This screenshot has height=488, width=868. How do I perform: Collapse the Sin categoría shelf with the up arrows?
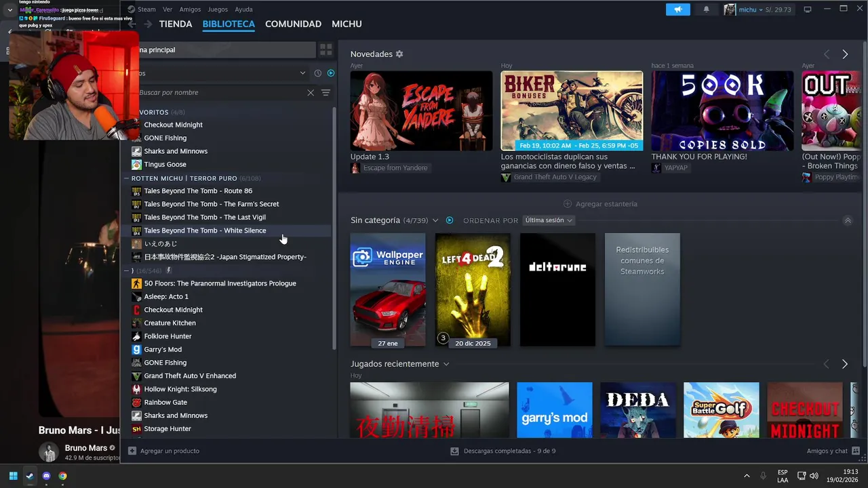pos(847,220)
